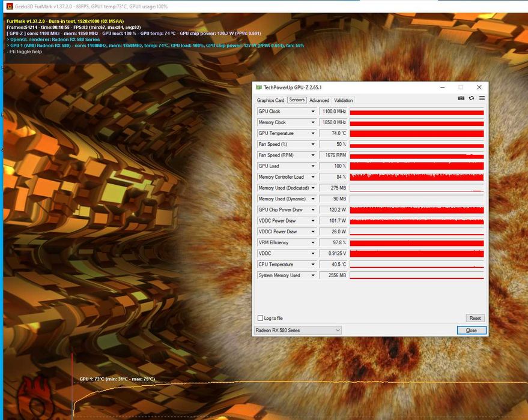Click the Reset button in GPU-Z
Screen dimensions: 528x420
click(x=475, y=318)
